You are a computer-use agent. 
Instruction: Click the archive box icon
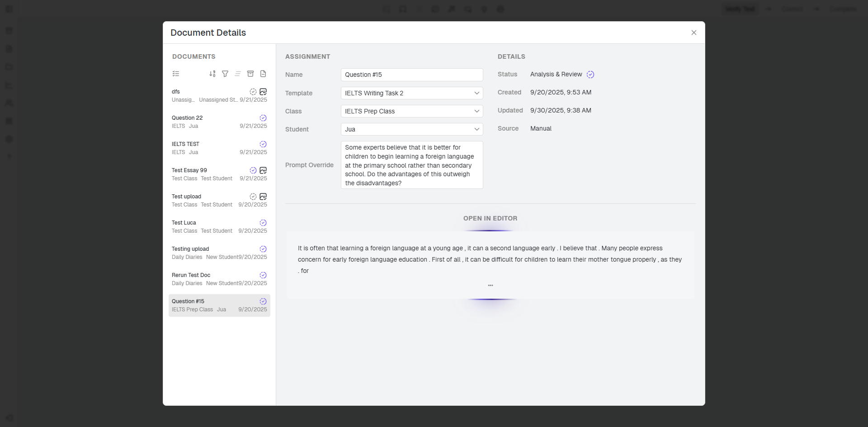pos(250,74)
